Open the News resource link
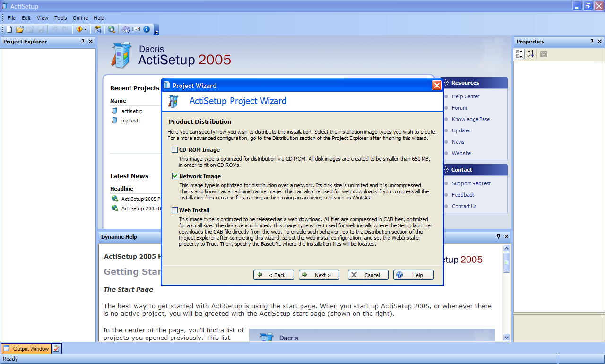 click(458, 142)
